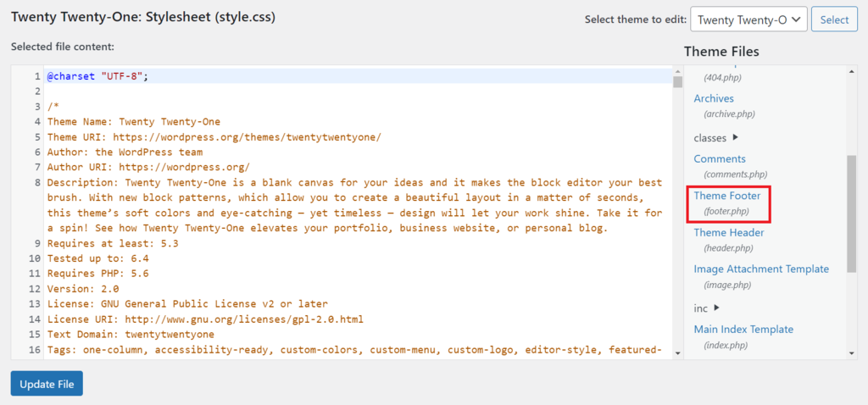The height and width of the screenshot is (405, 868).
Task: Open the Comments theme file
Action: (720, 159)
